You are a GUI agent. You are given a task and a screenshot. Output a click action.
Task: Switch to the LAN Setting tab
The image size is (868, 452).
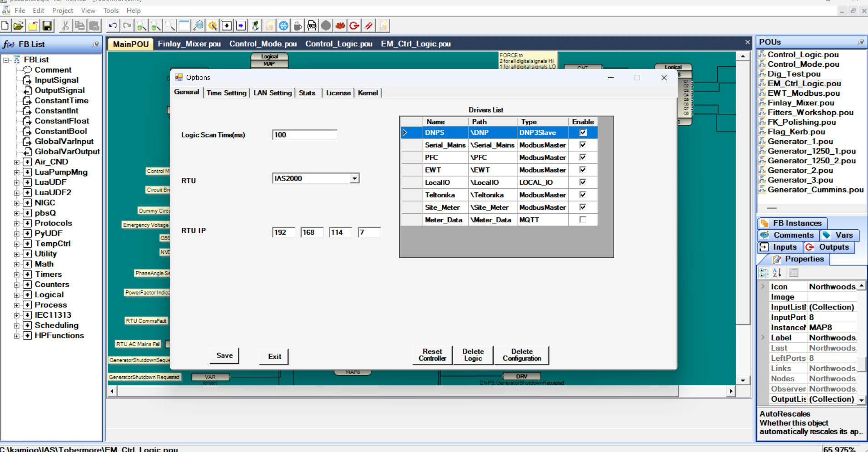click(273, 93)
